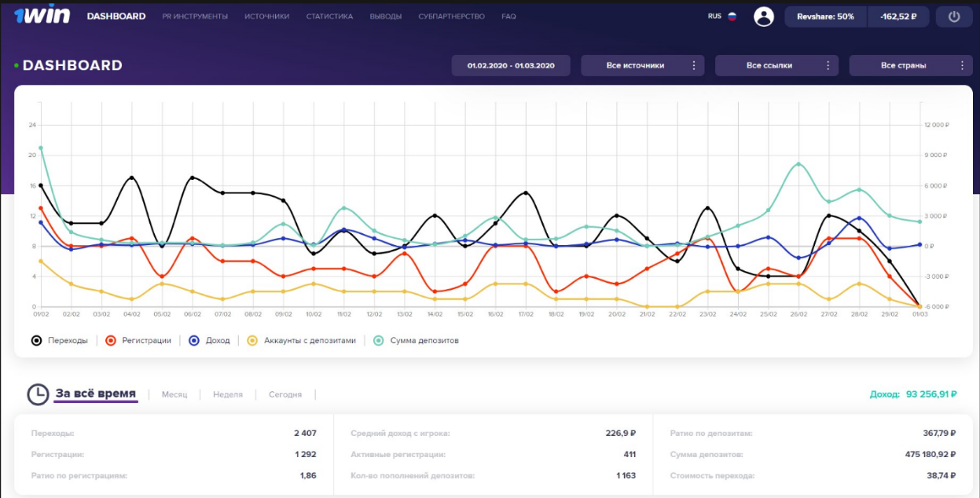Click the Russian flag language icon
The width and height of the screenshot is (980, 498).
[732, 16]
